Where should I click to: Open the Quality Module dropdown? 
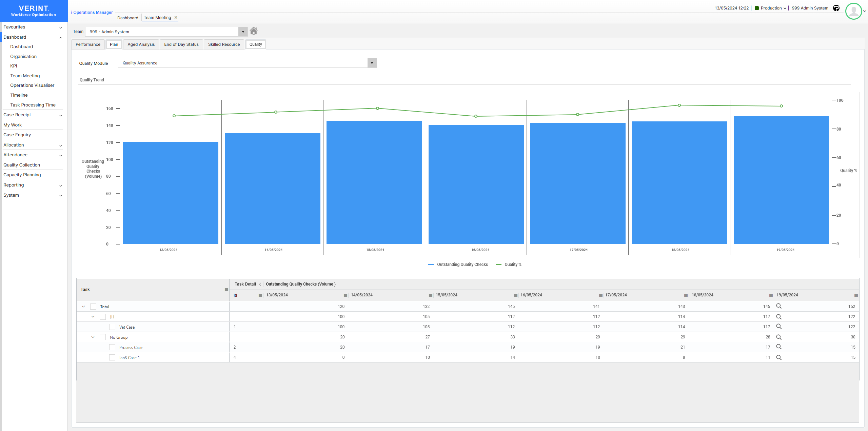pos(372,63)
